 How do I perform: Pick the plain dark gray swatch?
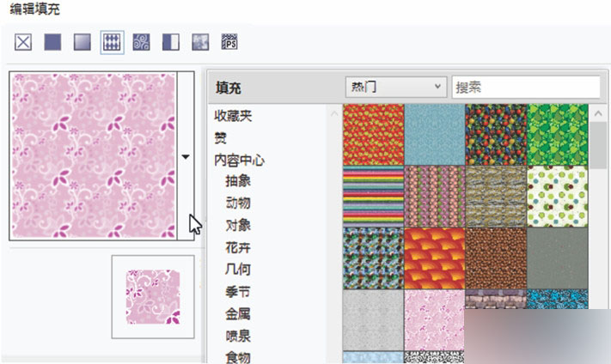[x=557, y=258]
